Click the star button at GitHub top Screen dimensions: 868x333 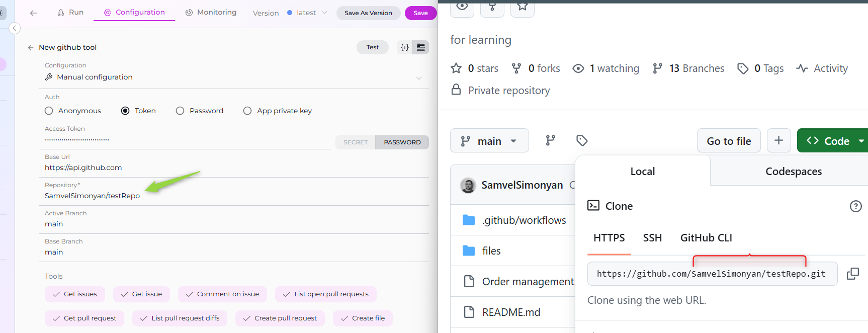pyautogui.click(x=523, y=8)
